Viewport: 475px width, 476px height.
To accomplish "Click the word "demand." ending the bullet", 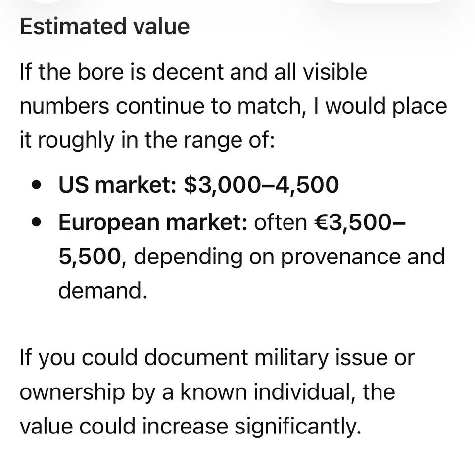I will (x=103, y=290).
